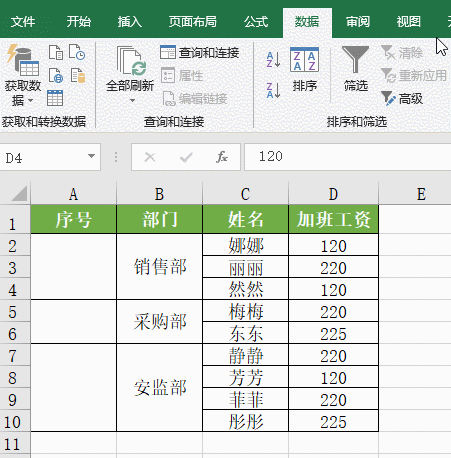
Task: Click the 加班工资 header cell
Action: 334,219
